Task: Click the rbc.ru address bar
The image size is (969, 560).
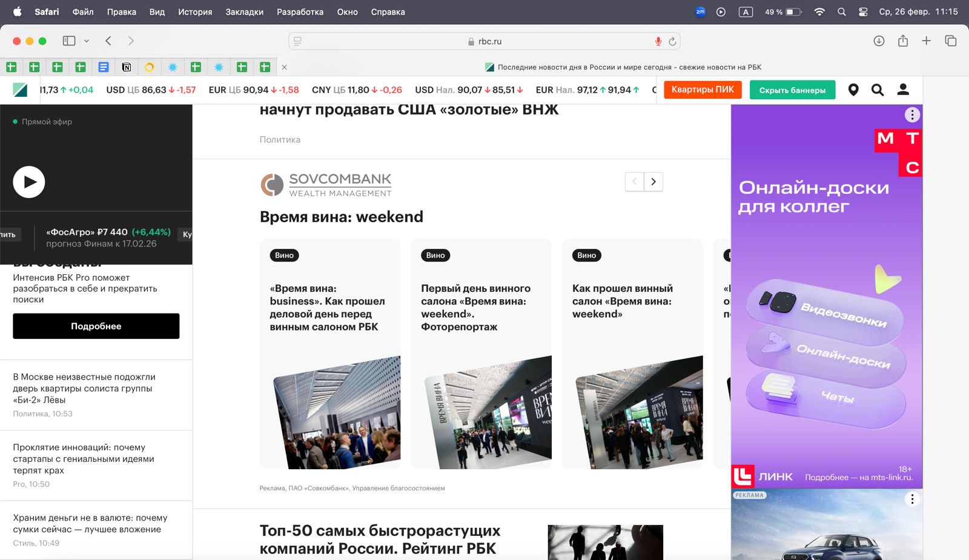Action: point(484,41)
